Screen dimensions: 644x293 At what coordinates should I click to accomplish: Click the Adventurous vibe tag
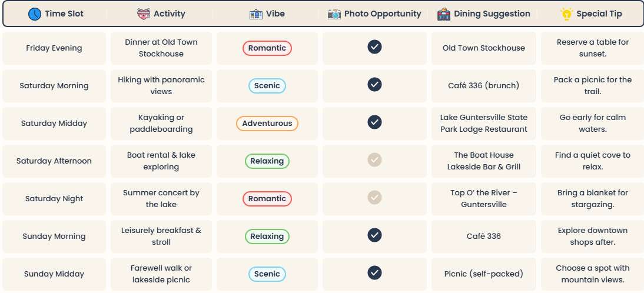(267, 124)
